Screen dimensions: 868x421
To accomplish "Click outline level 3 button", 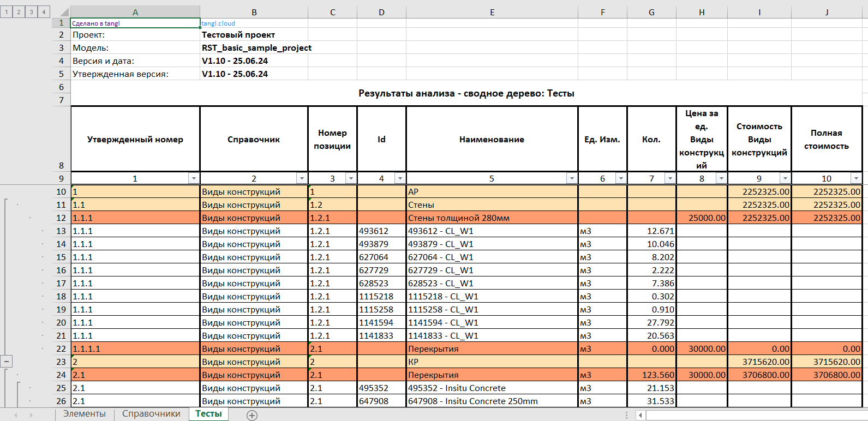I will pos(31,11).
